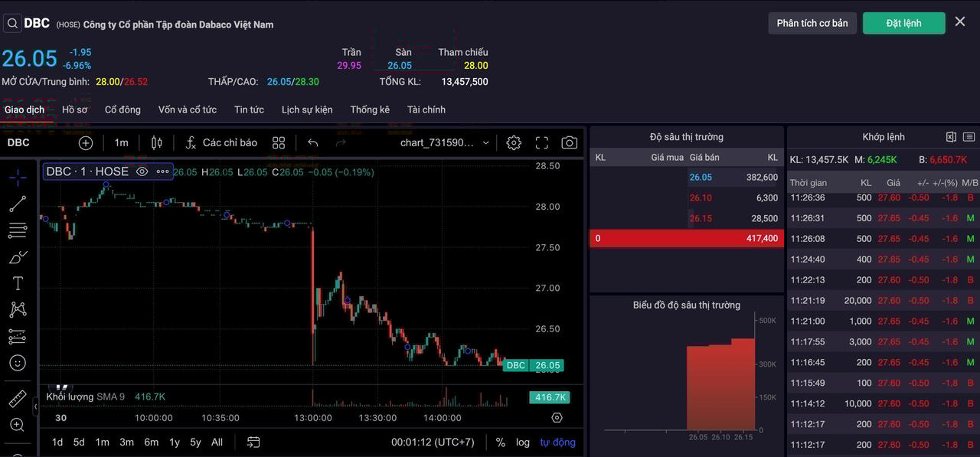
Task: Open the Tài chính tab
Action: click(426, 109)
